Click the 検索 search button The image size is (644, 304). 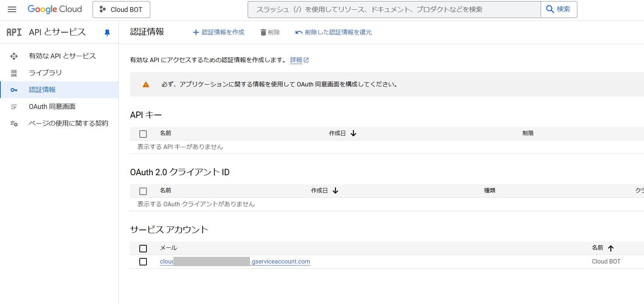pyautogui.click(x=559, y=9)
